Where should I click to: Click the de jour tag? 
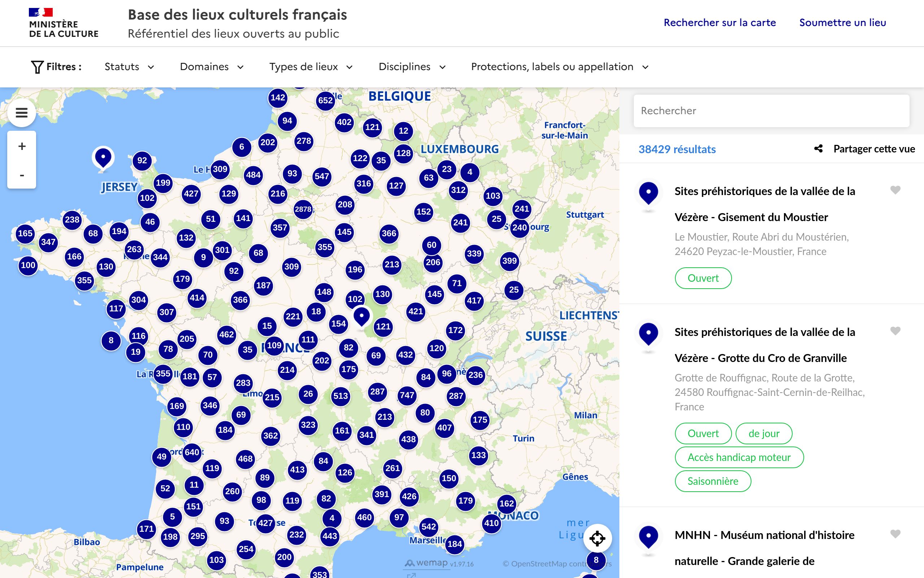coord(764,433)
